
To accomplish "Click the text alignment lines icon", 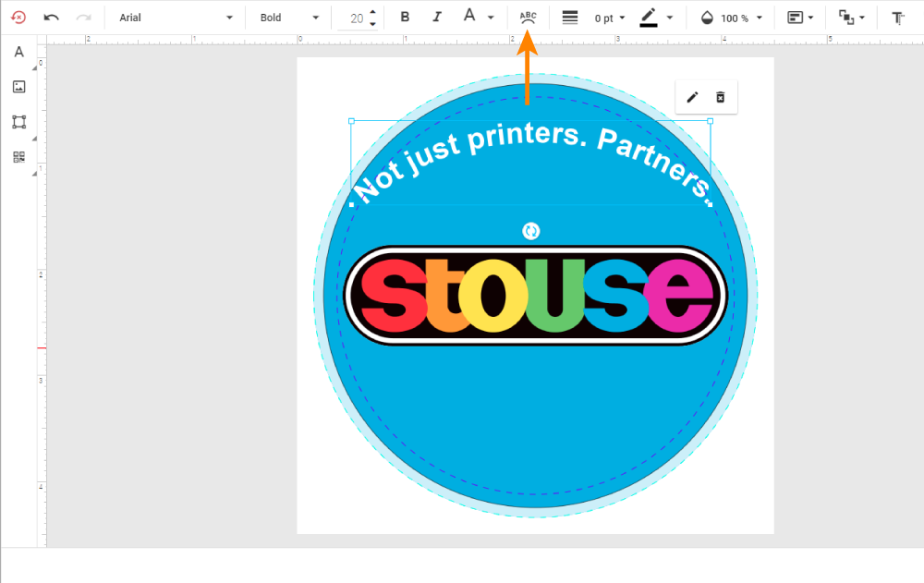I will [x=570, y=18].
